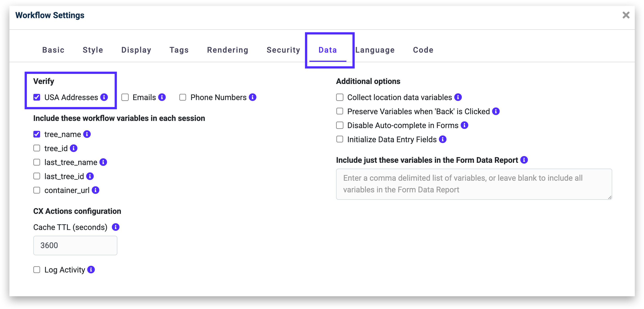644x309 pixels.
Task: Close the Workflow Settings dialog
Action: click(x=626, y=15)
